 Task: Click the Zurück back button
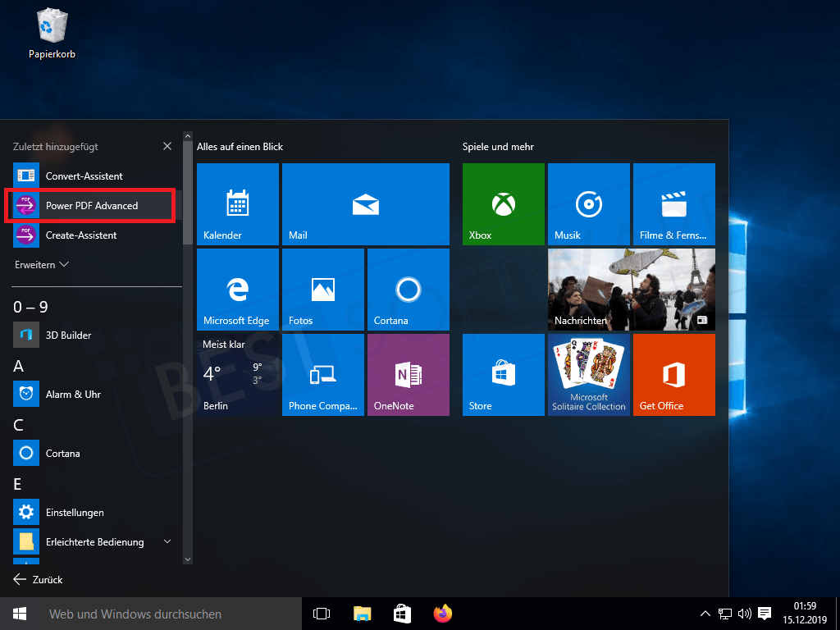(x=39, y=580)
